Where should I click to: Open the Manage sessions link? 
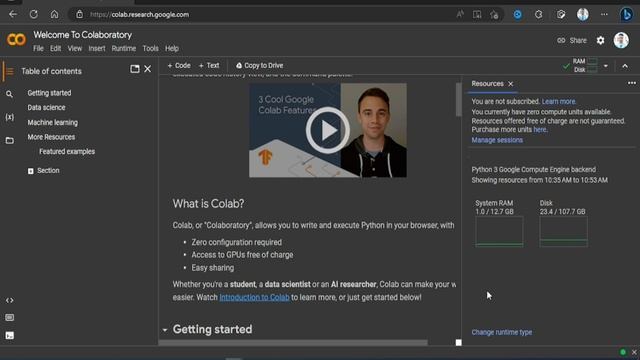pos(497,140)
